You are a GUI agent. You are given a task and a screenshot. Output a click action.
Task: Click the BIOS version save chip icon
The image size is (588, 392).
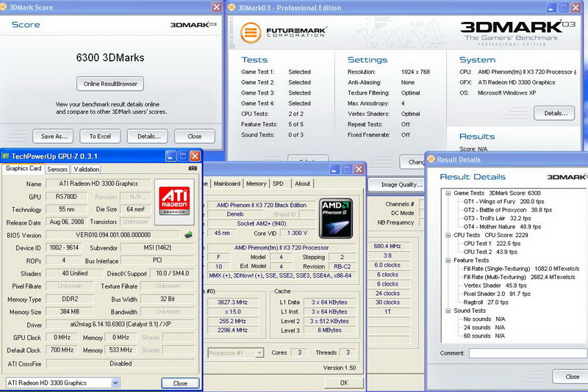pyautogui.click(x=189, y=235)
